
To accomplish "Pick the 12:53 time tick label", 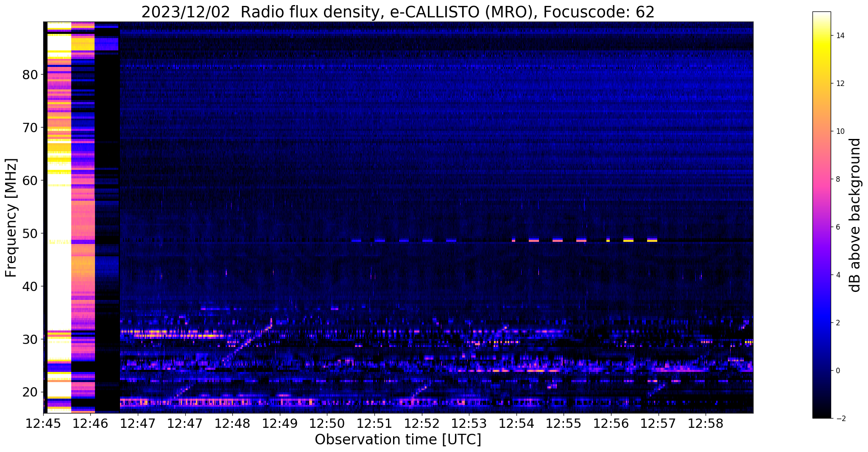I will 469,424.
